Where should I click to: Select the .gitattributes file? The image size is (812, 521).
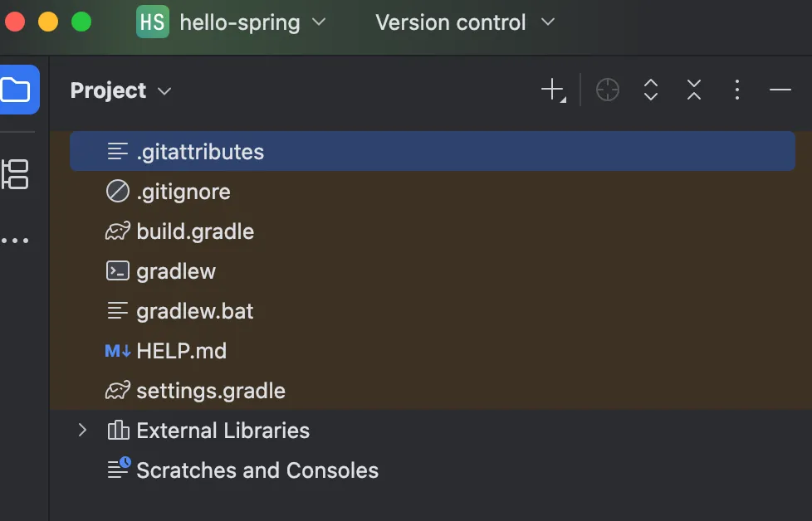433,151
